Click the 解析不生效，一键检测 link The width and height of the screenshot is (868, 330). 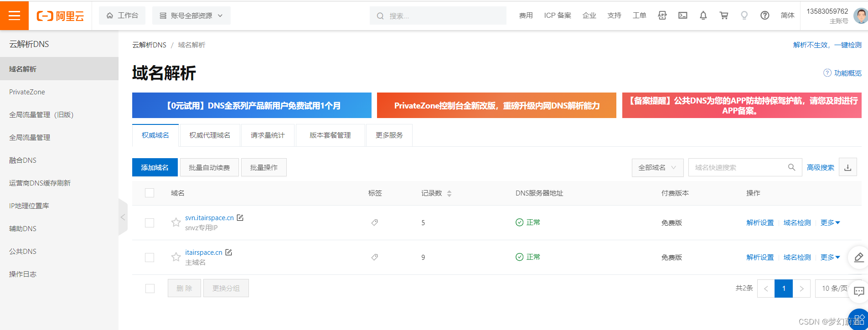827,45
